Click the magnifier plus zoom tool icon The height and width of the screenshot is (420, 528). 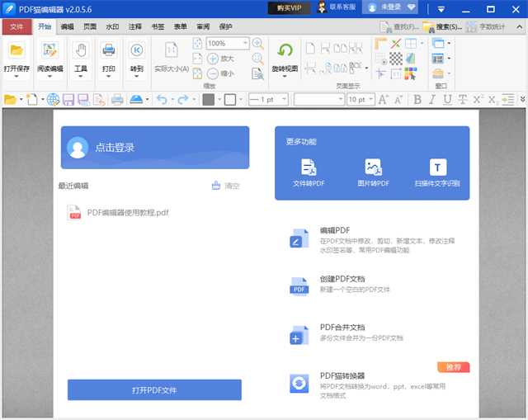pos(258,44)
